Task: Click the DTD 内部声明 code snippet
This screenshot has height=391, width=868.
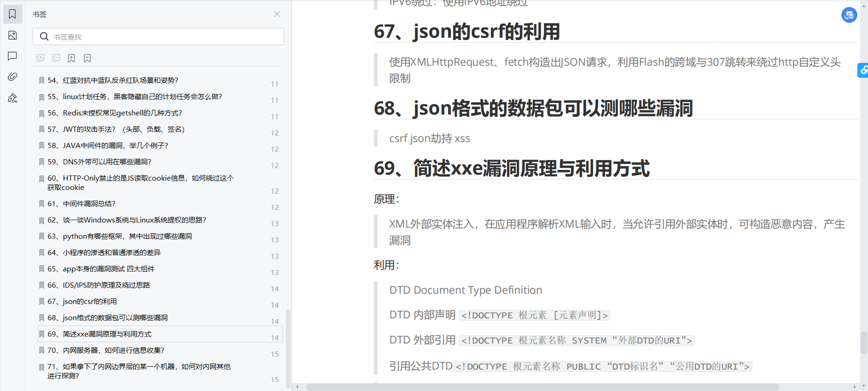Action: click(x=535, y=315)
